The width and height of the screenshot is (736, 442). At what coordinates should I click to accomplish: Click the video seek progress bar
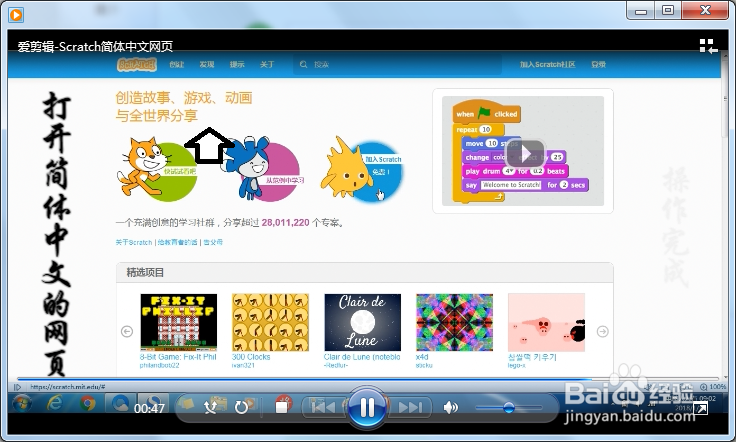(368, 378)
